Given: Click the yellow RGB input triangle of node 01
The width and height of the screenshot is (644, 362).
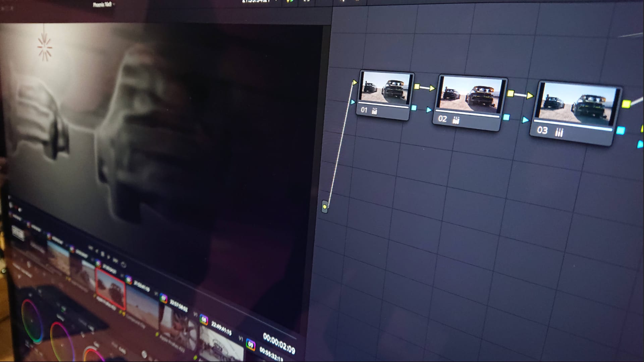Looking at the screenshot, I should pyautogui.click(x=355, y=82).
